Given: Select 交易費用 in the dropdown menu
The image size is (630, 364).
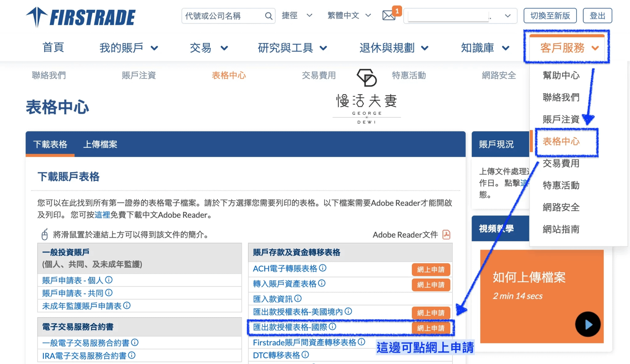Looking at the screenshot, I should coord(561,163).
